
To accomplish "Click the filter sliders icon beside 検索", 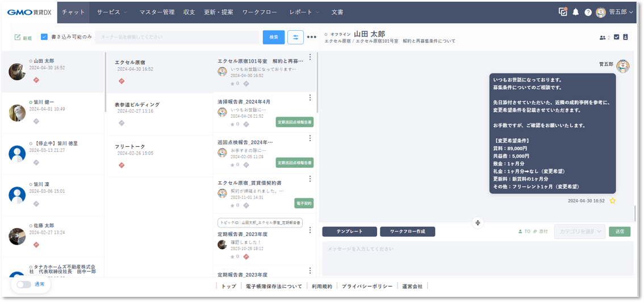I will coord(295,37).
